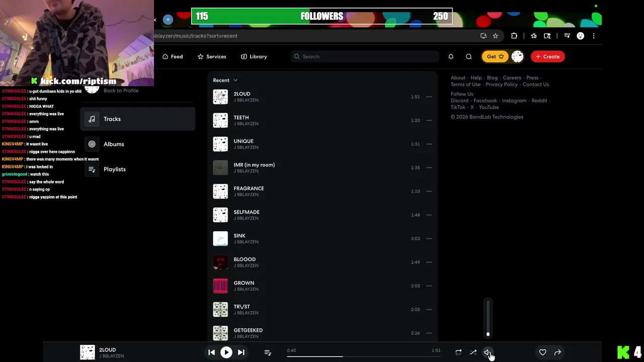The width and height of the screenshot is (644, 362).
Task: Open browser three-dot menu
Action: pos(594,36)
